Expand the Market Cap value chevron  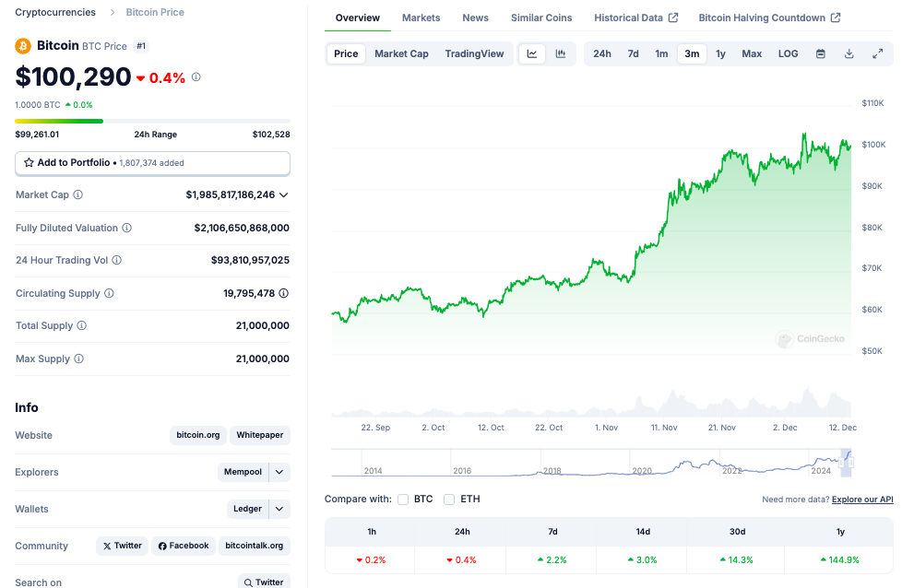283,194
